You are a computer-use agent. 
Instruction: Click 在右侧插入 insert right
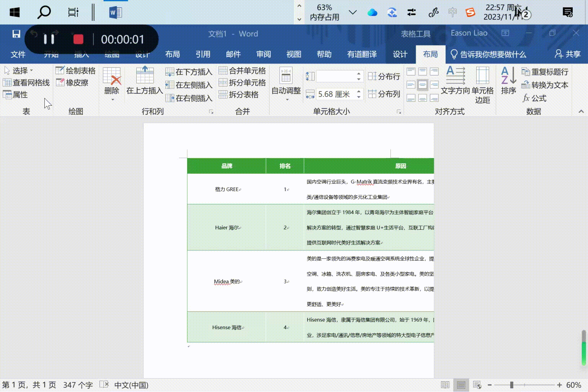coord(189,98)
